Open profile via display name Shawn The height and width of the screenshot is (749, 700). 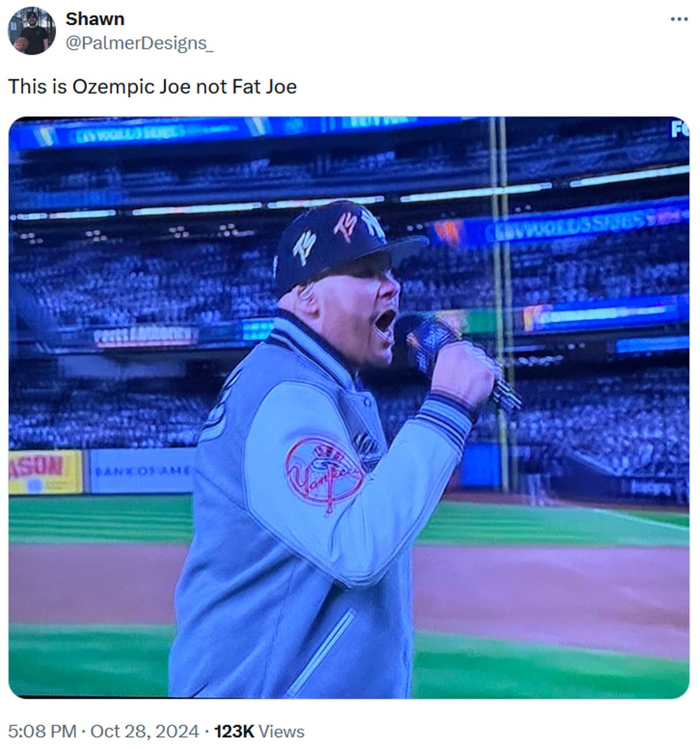point(95,18)
